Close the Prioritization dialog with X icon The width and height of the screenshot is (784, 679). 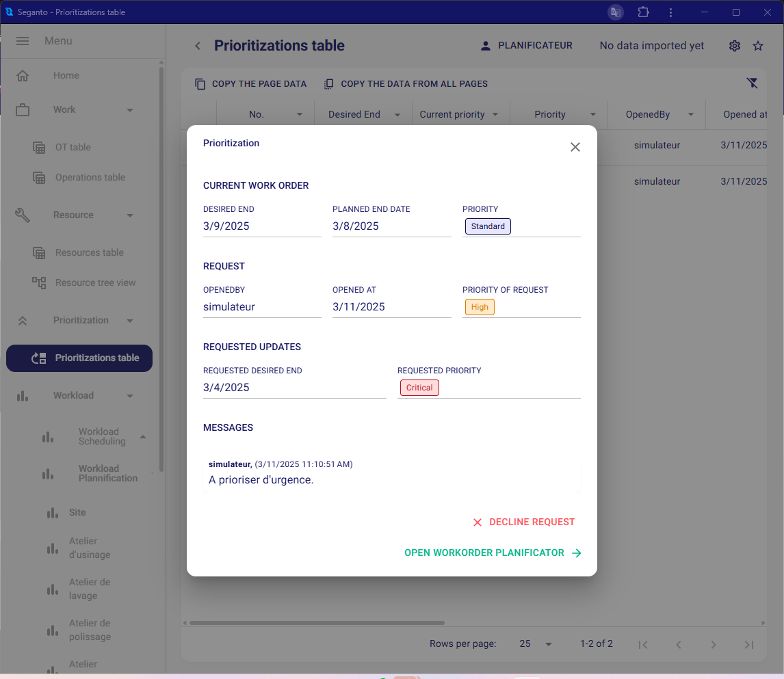575,147
